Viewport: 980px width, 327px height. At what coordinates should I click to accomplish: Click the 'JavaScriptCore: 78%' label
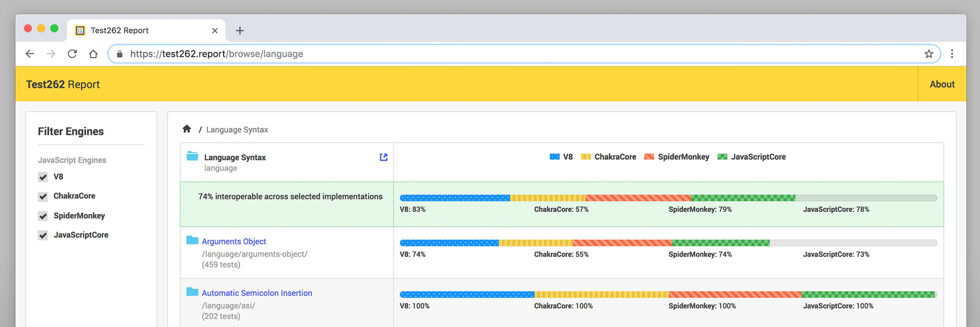point(836,209)
